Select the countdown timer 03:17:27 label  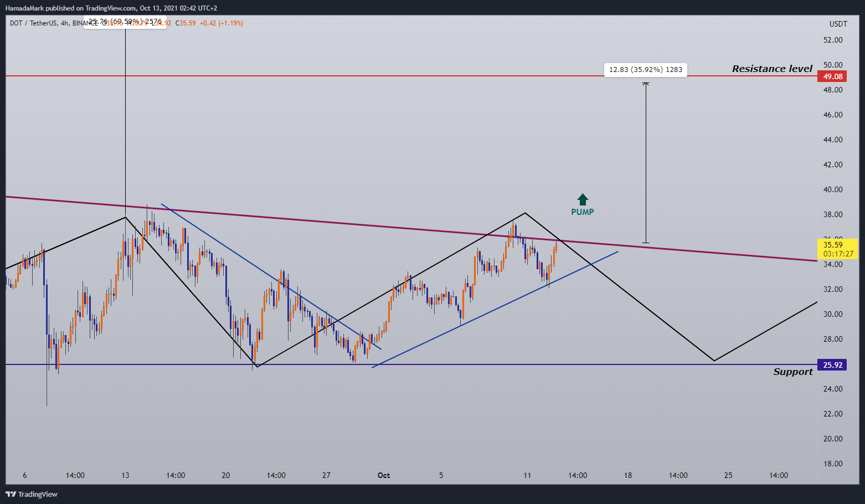838,254
